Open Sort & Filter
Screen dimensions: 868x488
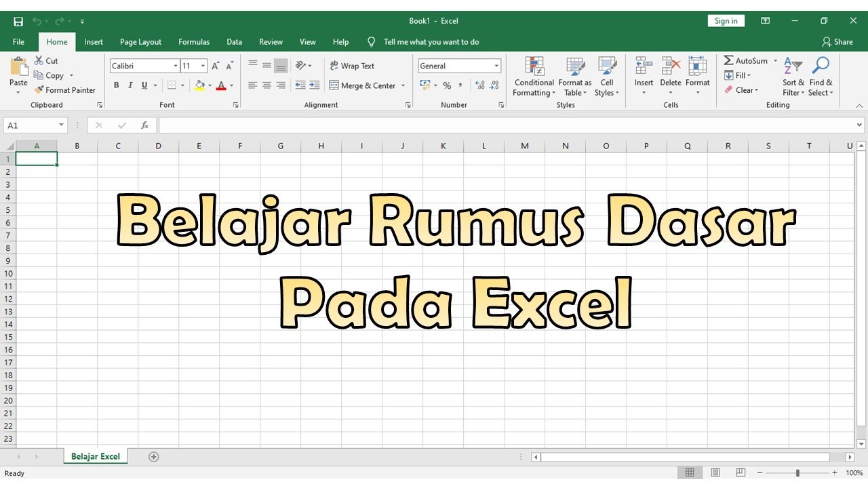(793, 76)
